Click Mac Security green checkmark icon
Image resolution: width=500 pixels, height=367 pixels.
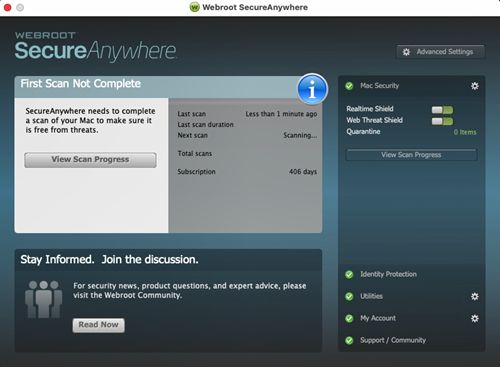(349, 86)
